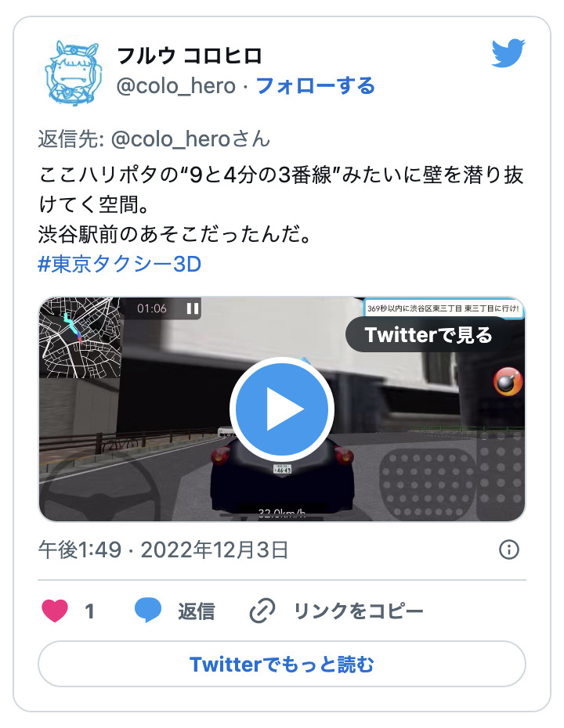This screenshot has width=564, height=728.
Task: Like the tweet with heart icon
Action: tap(55, 611)
